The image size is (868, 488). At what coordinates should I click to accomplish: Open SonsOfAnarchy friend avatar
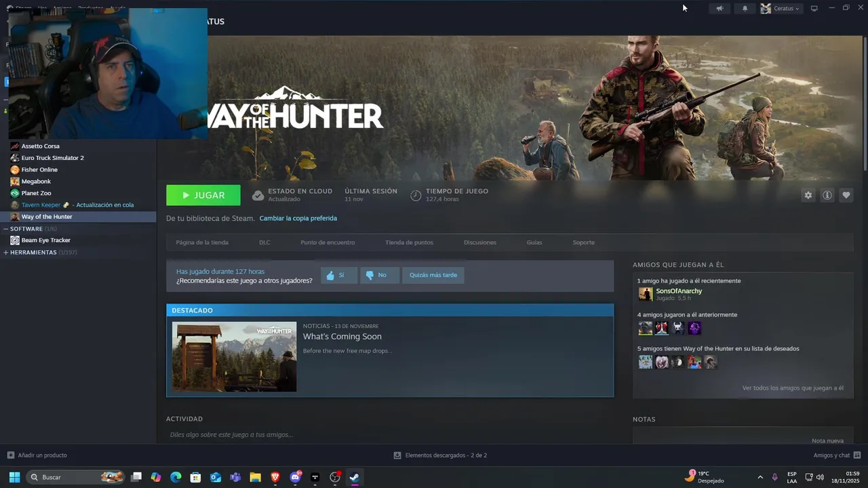[x=646, y=294]
